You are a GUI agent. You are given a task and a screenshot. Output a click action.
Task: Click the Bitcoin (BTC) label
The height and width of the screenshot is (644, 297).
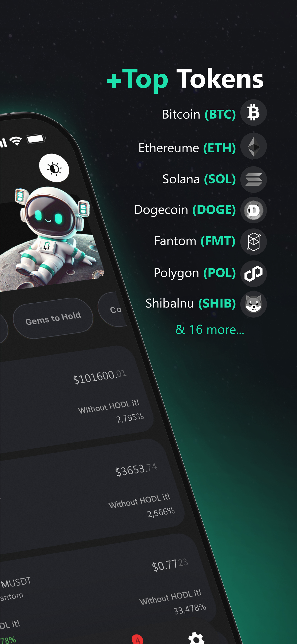pyautogui.click(x=199, y=114)
